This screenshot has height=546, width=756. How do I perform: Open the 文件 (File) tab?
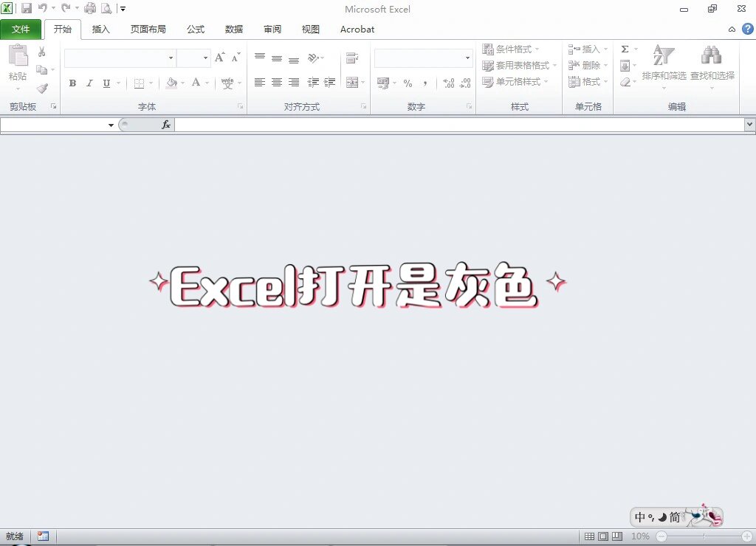click(x=21, y=30)
